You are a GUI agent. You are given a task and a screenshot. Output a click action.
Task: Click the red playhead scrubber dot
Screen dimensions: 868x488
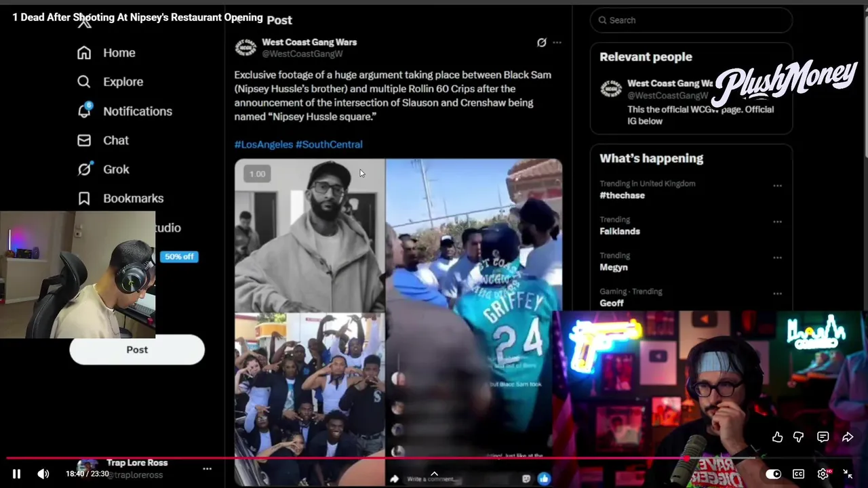[688, 459]
